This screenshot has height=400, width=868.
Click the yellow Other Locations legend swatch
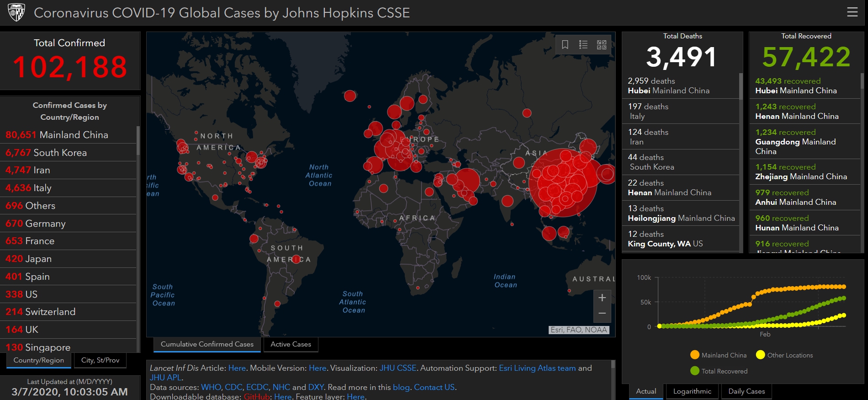click(761, 355)
